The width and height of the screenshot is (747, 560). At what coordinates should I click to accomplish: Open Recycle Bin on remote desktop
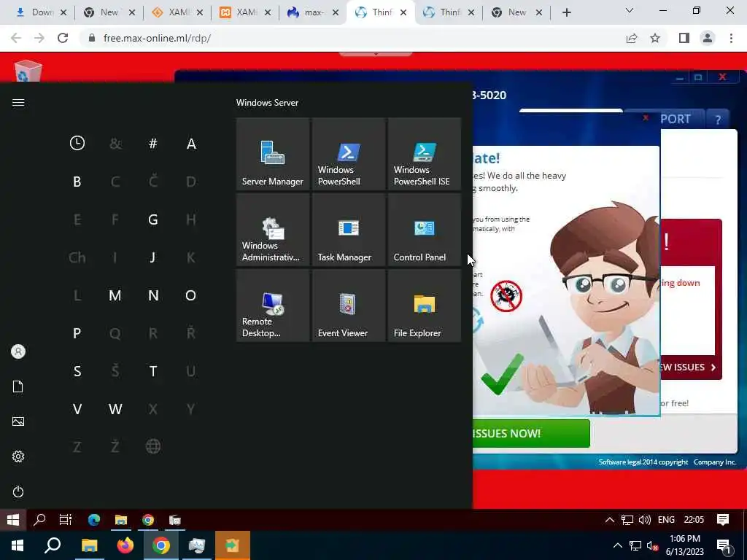tap(28, 71)
